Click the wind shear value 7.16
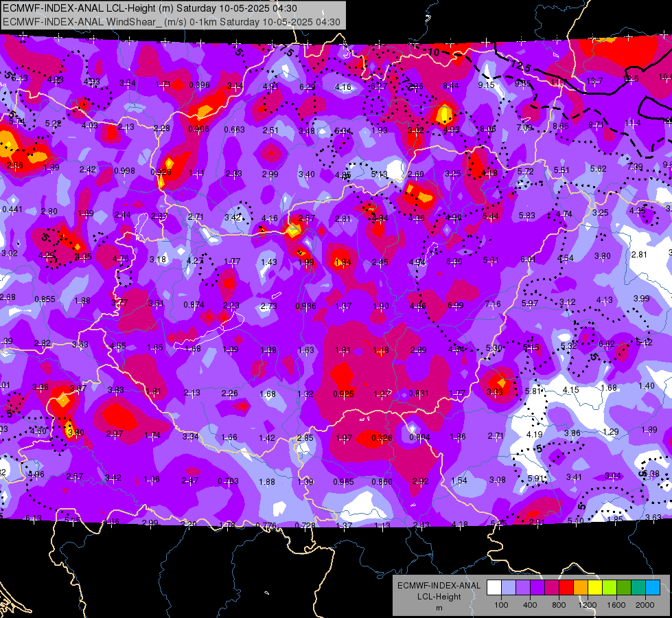 point(493,304)
